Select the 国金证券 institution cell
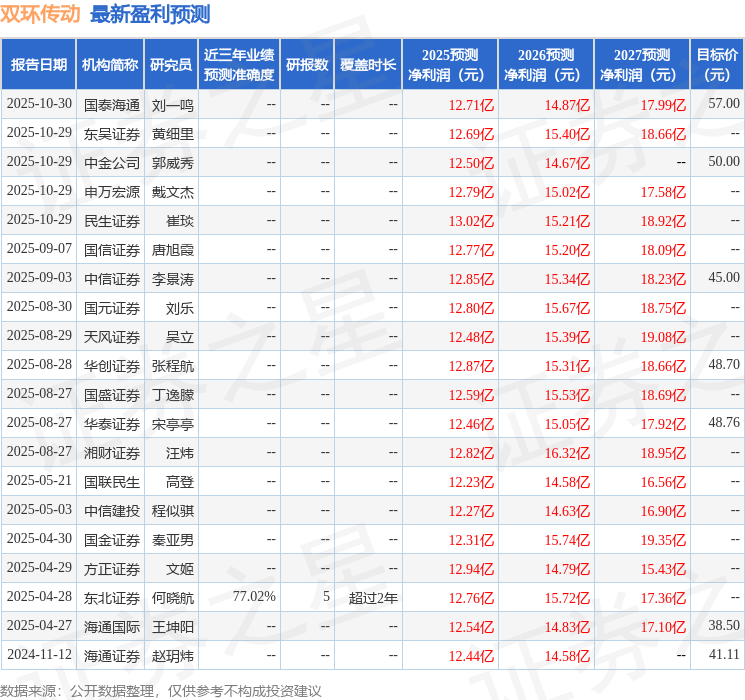This screenshot has height=700, width=745. click(112, 540)
